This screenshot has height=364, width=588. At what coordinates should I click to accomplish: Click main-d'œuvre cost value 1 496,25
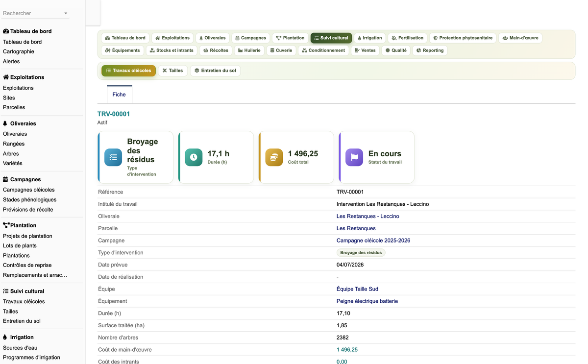[347, 350]
